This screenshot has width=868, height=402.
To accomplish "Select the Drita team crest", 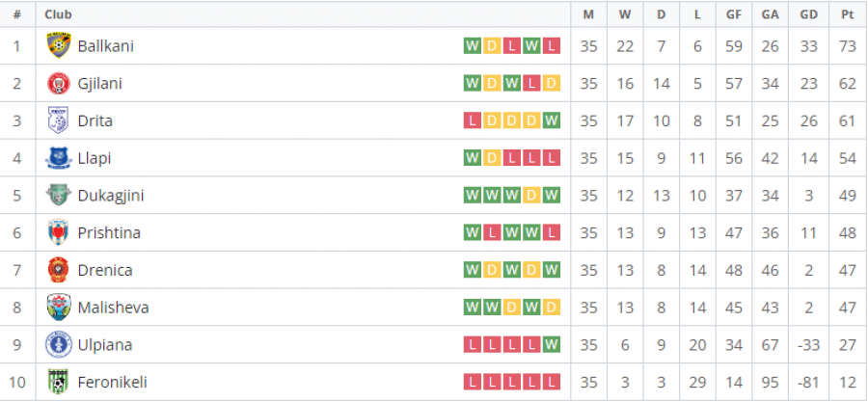I will pyautogui.click(x=59, y=121).
